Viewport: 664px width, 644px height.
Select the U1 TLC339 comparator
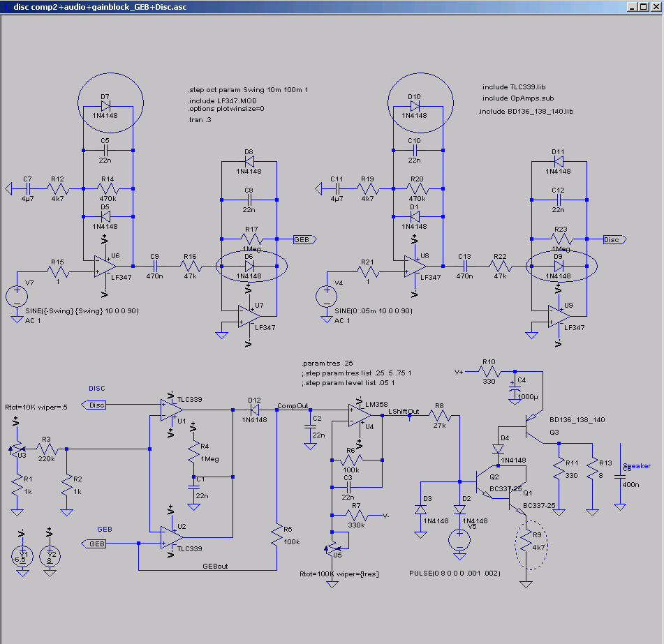coord(172,410)
